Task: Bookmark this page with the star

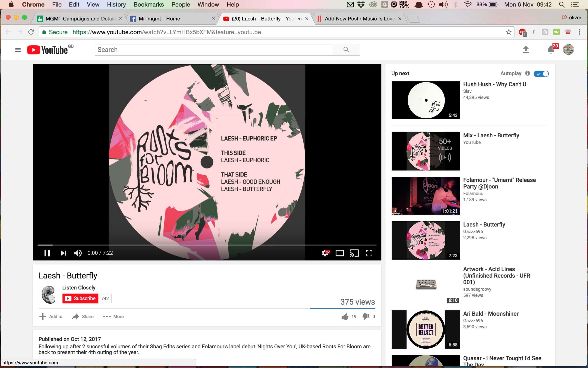Action: click(x=509, y=32)
